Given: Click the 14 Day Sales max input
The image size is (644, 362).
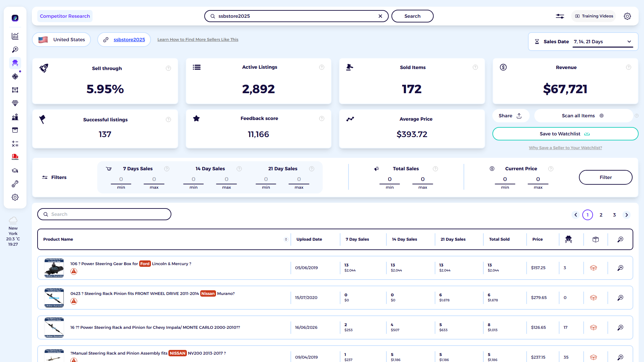Looking at the screenshot, I should click(x=226, y=179).
